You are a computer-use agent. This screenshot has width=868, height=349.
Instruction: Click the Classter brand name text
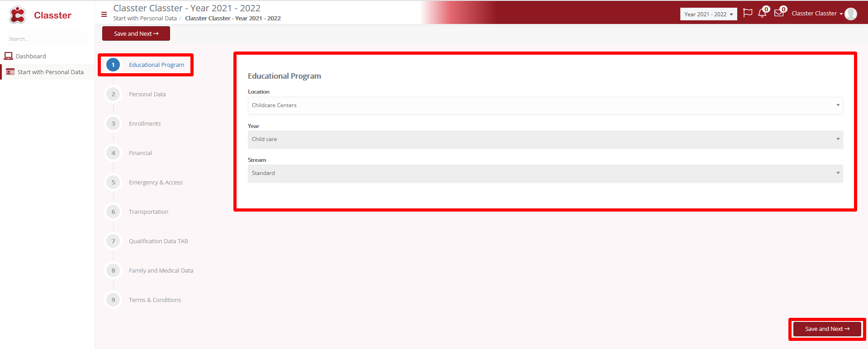point(52,15)
